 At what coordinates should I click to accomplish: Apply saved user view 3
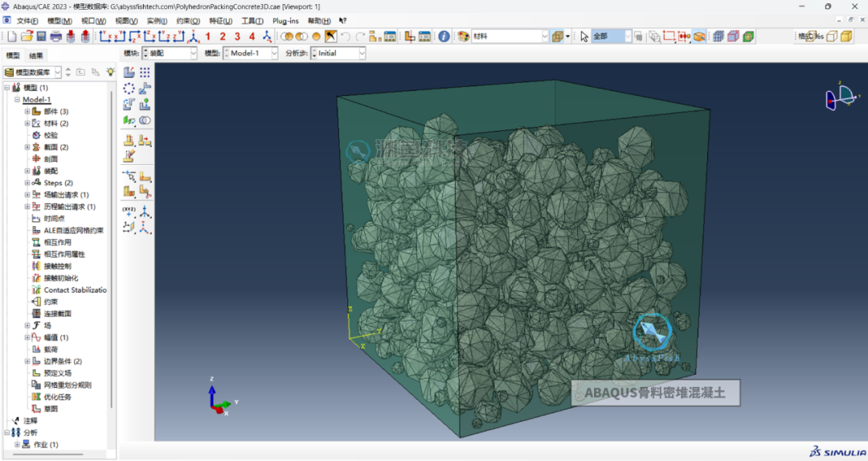pyautogui.click(x=237, y=36)
